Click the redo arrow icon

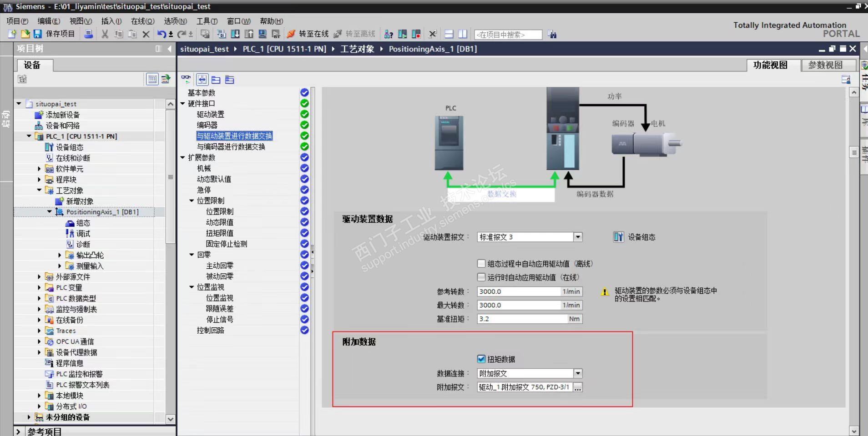tap(182, 34)
